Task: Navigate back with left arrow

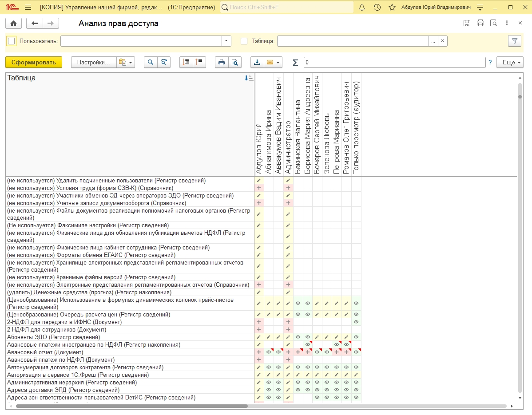Action: pyautogui.click(x=35, y=23)
